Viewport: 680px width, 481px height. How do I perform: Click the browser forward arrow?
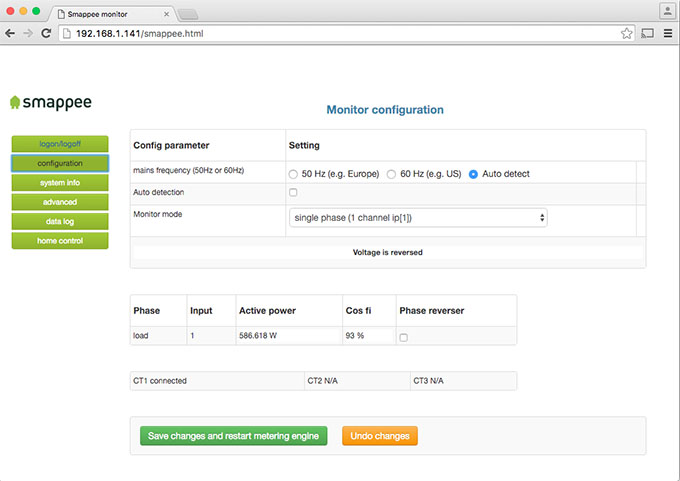[28, 33]
